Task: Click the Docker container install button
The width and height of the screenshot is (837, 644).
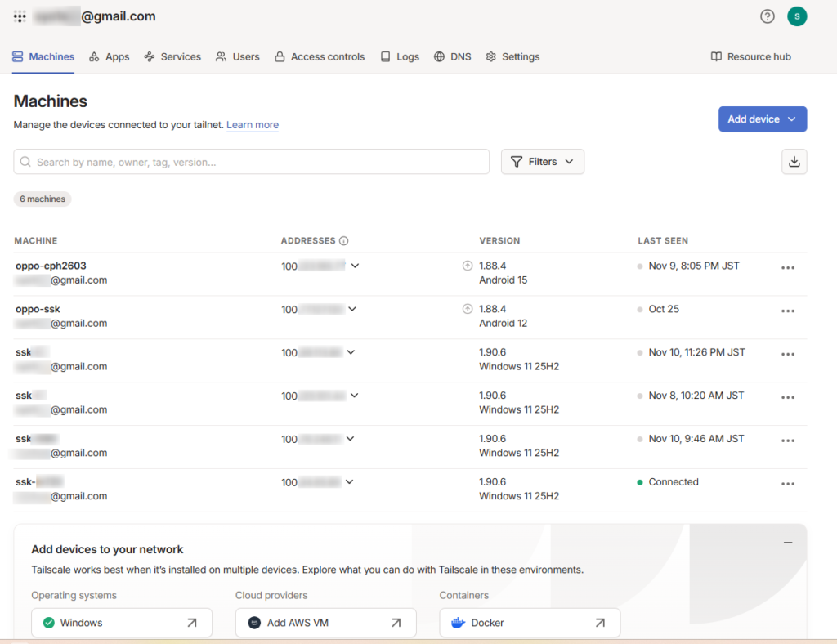Action: pyautogui.click(x=530, y=623)
